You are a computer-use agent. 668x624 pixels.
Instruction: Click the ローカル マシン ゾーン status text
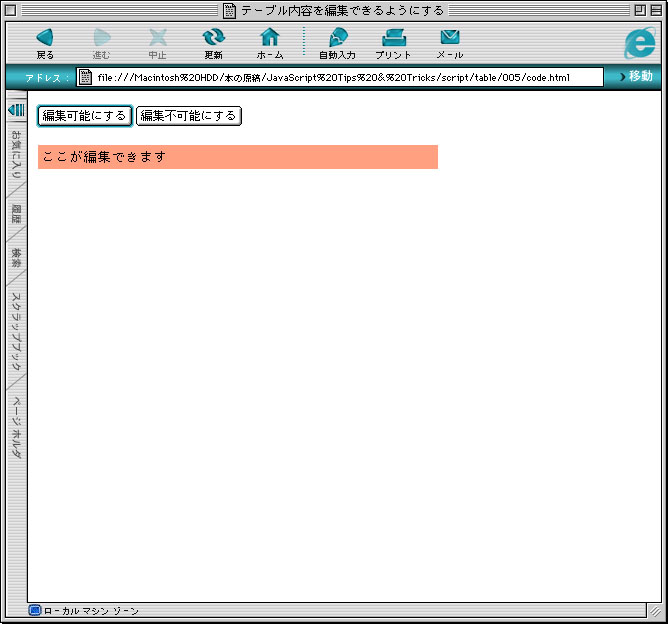(x=91, y=611)
